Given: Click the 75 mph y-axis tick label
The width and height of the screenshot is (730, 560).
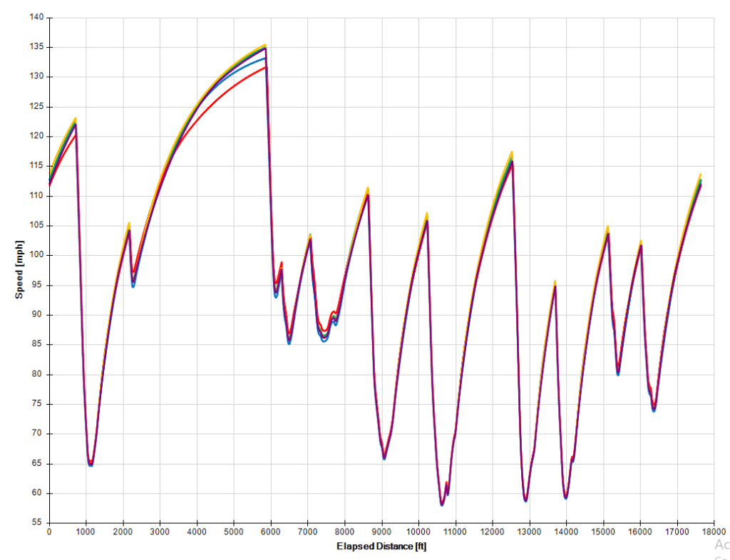Looking at the screenshot, I should [37, 404].
